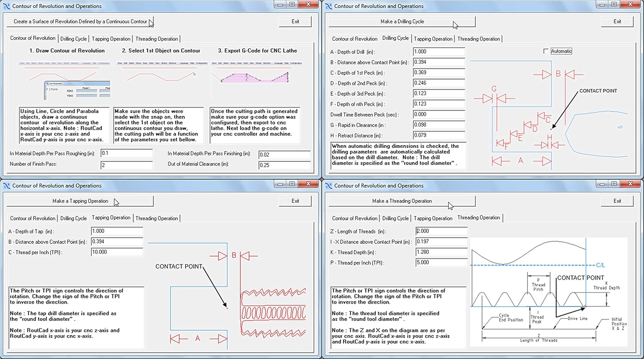Viewport: 644px width, 359px height.
Task: Click the Number of Finish Pass field
Action: coord(127,165)
